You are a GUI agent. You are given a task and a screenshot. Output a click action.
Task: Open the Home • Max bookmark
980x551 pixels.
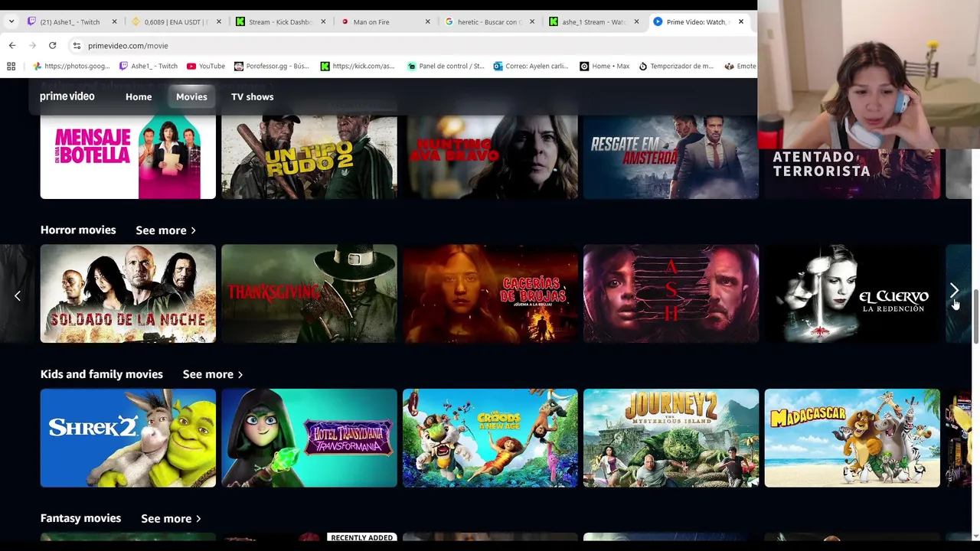click(605, 66)
